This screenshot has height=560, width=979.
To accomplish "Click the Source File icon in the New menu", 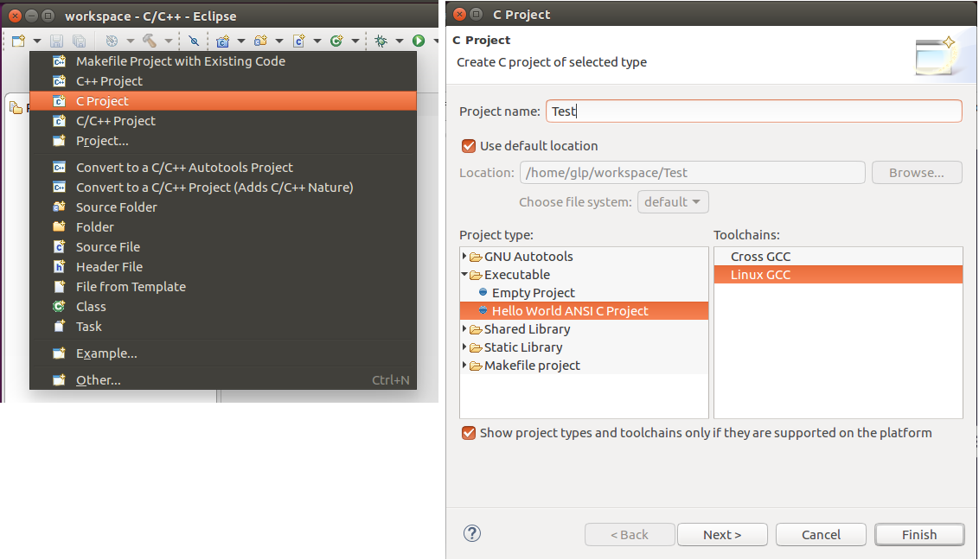I will coord(60,246).
